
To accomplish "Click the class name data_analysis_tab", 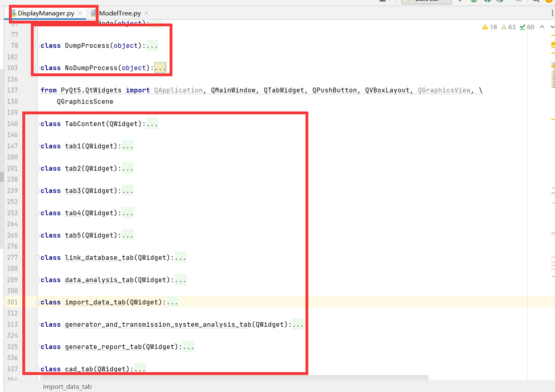I will pyautogui.click(x=99, y=280).
